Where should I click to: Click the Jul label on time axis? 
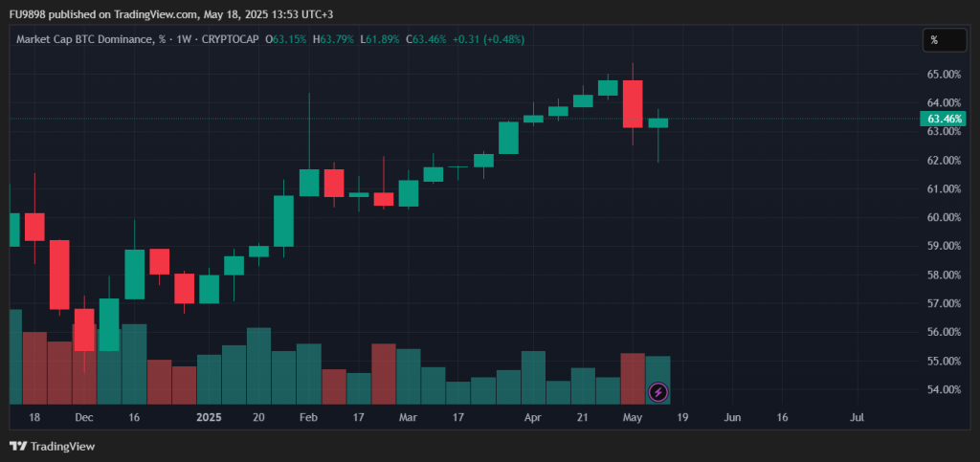(x=857, y=418)
